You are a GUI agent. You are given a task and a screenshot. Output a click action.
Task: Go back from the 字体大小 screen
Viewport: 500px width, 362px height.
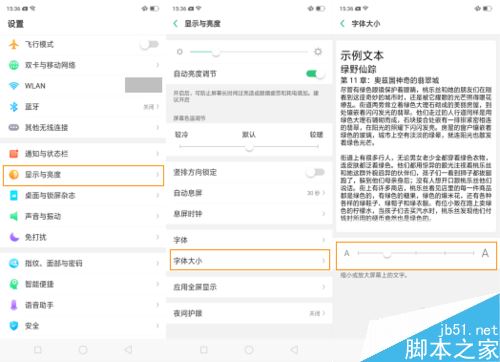click(x=342, y=24)
